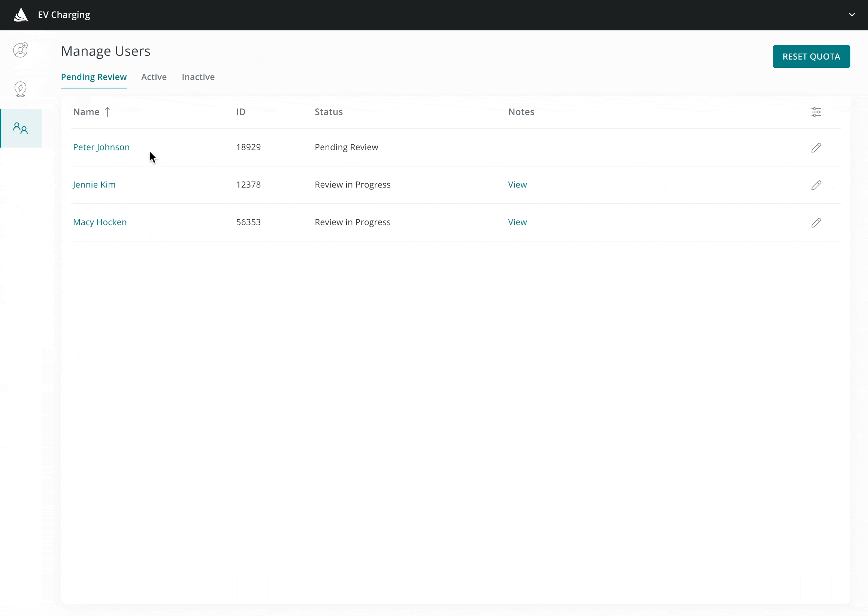
Task: Click the EV Charging sail logo icon
Action: coord(21,15)
